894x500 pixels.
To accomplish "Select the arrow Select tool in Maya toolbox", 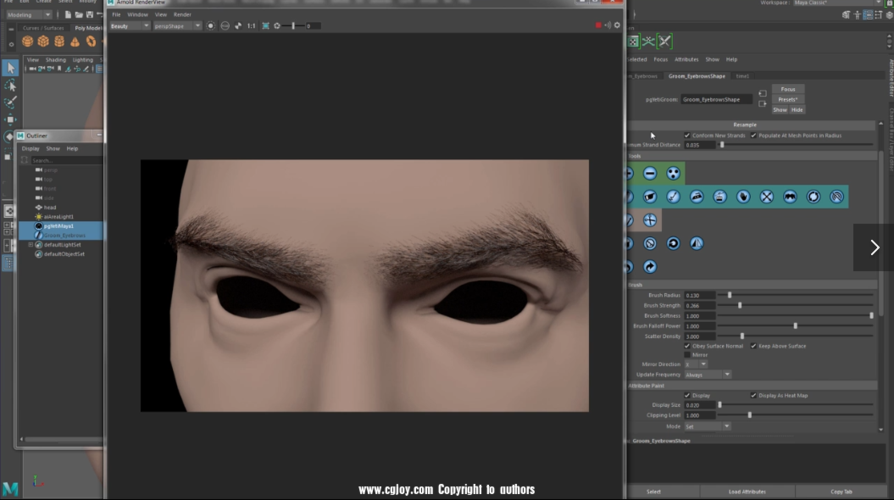I will pos(9,68).
